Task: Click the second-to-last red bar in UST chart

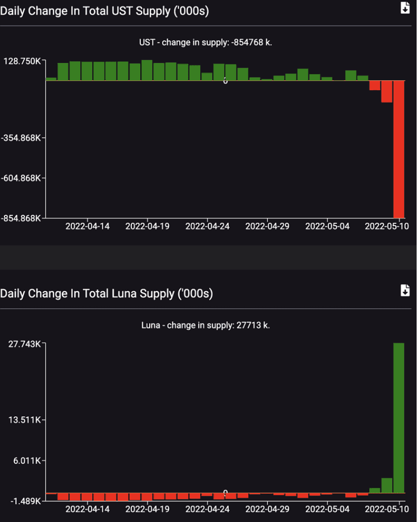Action: [387, 91]
